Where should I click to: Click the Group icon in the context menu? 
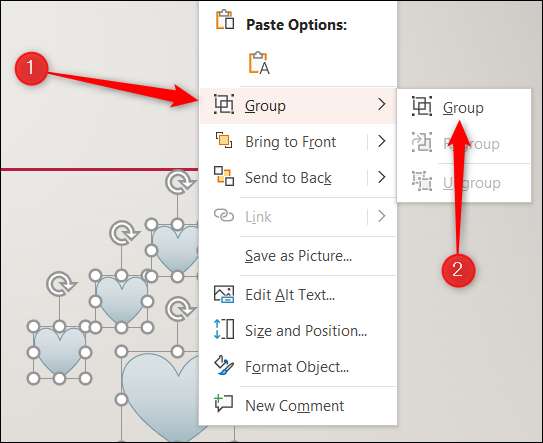tap(224, 104)
